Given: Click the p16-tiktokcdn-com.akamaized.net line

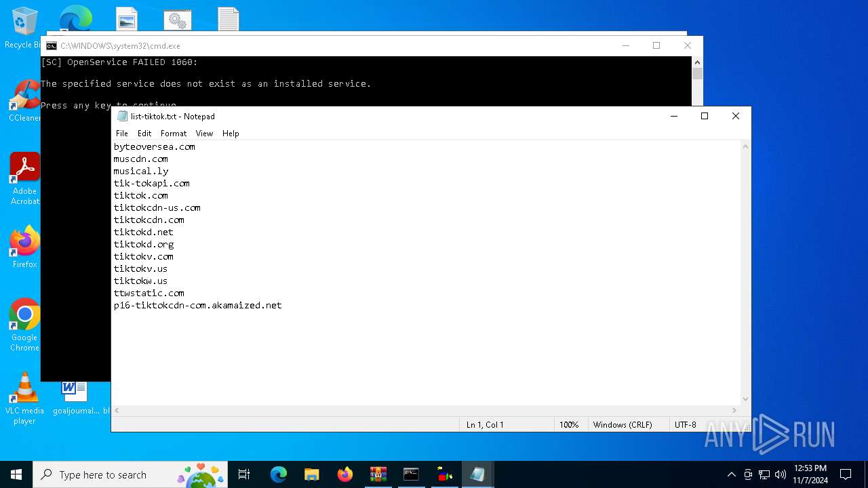Looking at the screenshot, I should 198,305.
